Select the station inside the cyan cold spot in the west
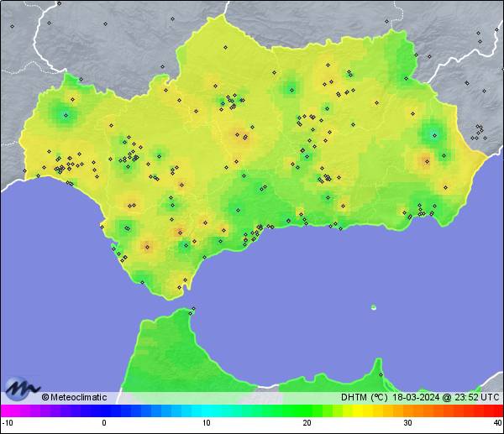Screen dimensions: 504x434 click(x=66, y=115)
